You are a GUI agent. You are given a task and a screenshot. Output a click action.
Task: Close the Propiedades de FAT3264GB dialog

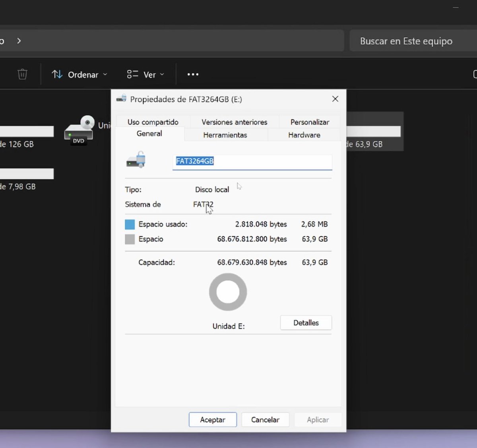click(x=335, y=99)
